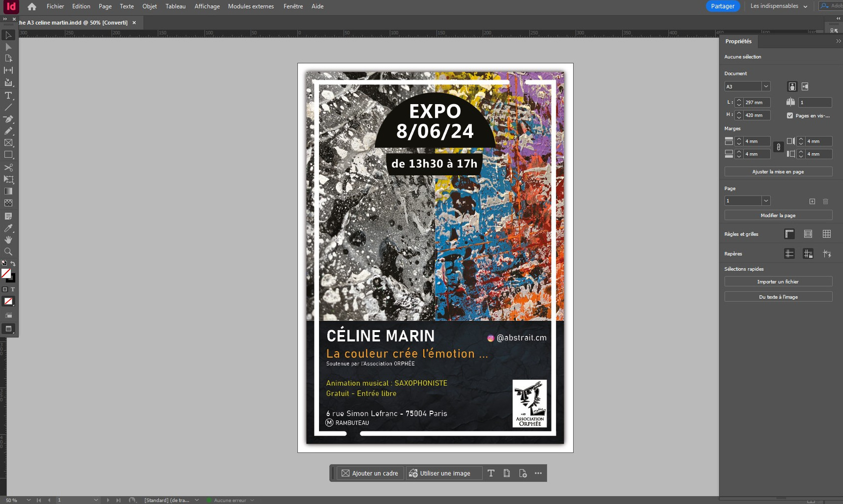Toggle the guide lock icon under Repères
The height and width of the screenshot is (504, 843).
(x=809, y=254)
